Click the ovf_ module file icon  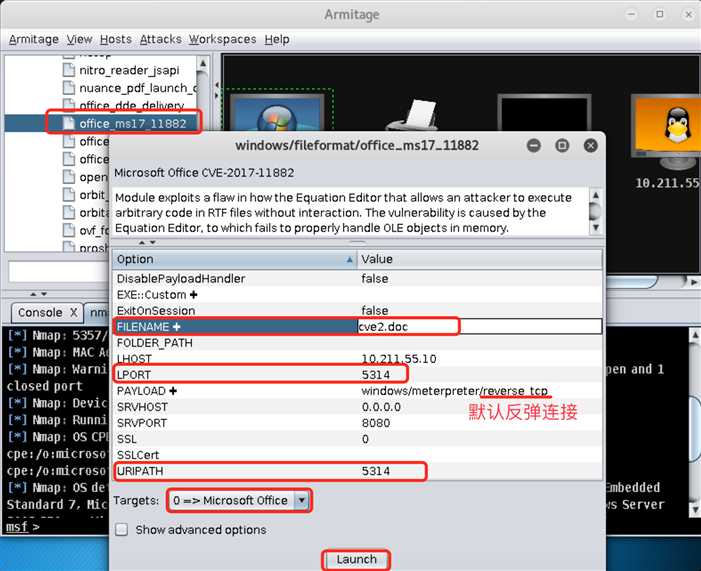point(69,230)
